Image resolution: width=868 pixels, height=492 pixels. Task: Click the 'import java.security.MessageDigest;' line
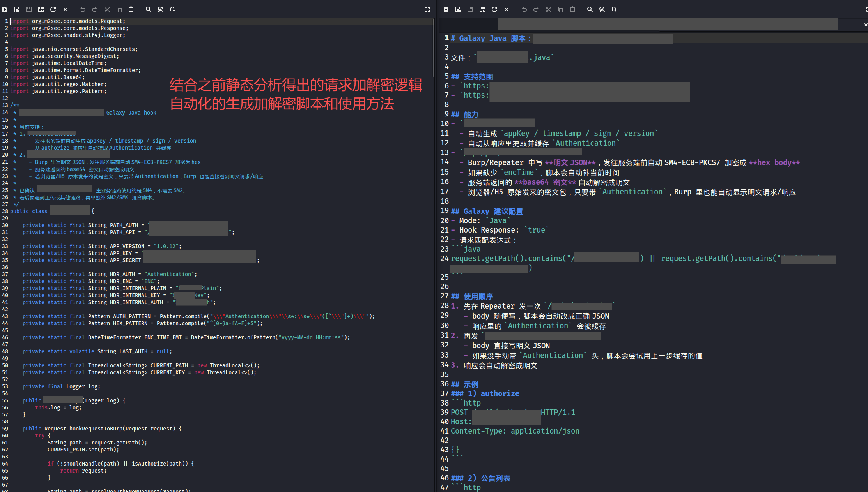point(65,56)
